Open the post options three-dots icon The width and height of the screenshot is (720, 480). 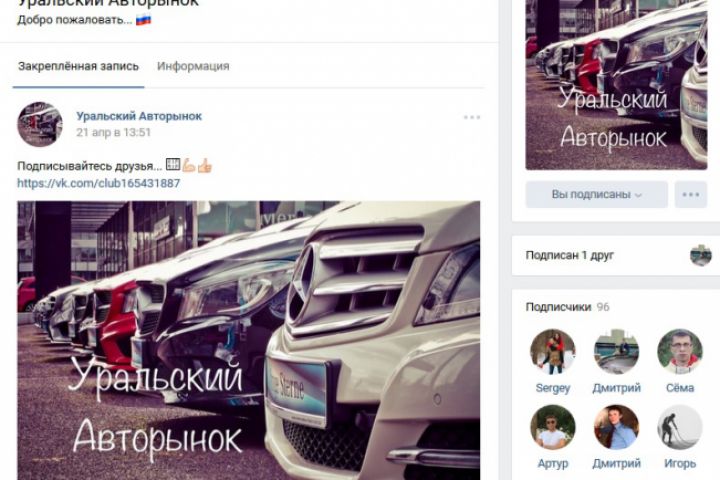[x=472, y=118]
